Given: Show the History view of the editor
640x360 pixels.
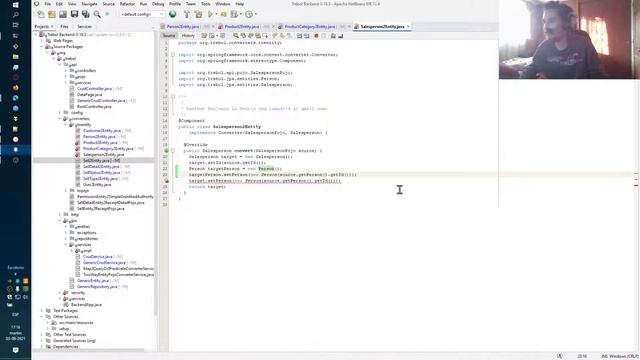Looking at the screenshot, I should point(188,36).
